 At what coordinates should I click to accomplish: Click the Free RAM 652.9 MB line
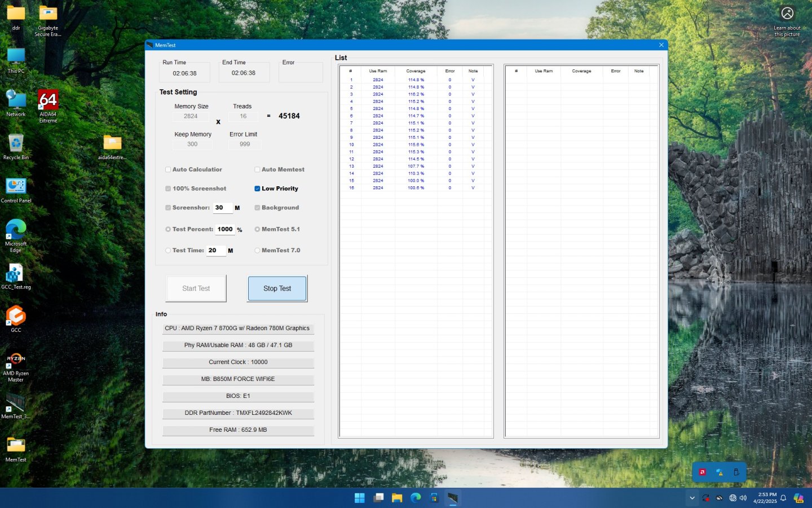[x=238, y=430]
